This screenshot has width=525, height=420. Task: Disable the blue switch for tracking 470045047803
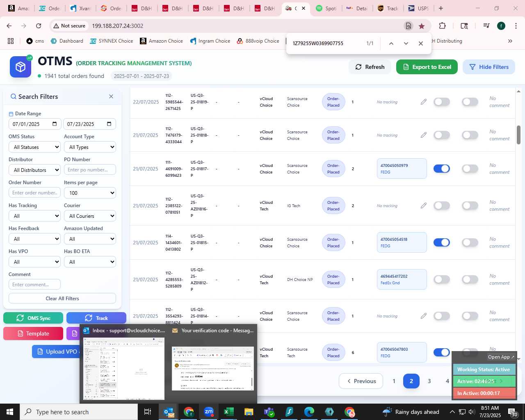coord(442,352)
